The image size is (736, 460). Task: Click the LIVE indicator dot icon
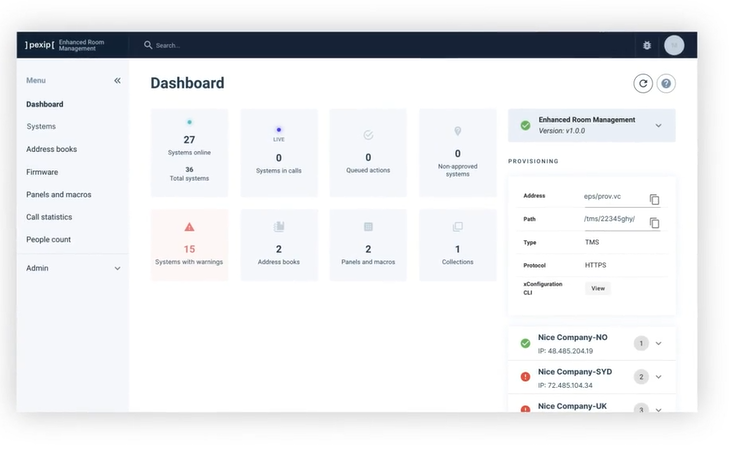coord(279,130)
